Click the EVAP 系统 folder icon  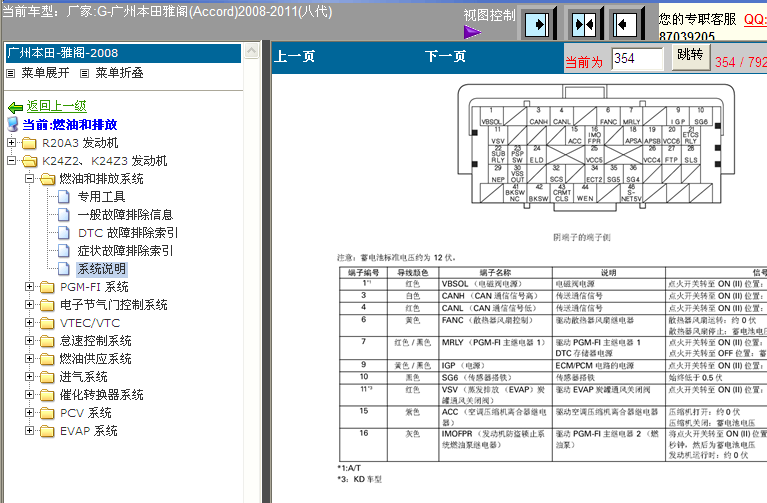click(x=47, y=431)
